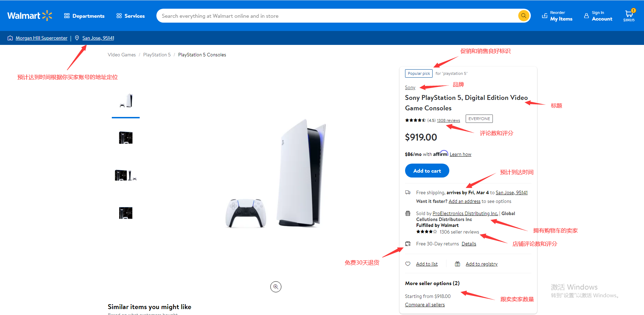
Task: Click the image zoom magnifier icon
Action: click(x=276, y=286)
